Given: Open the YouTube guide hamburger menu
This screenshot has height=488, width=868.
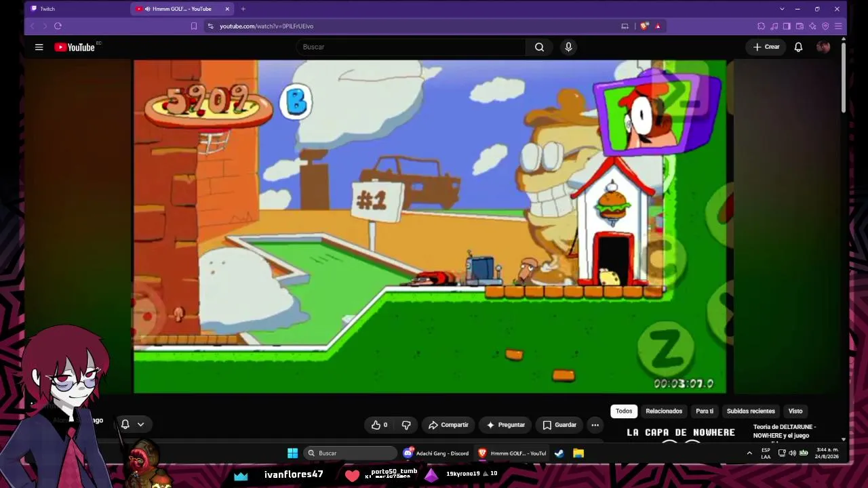Looking at the screenshot, I should tap(39, 47).
